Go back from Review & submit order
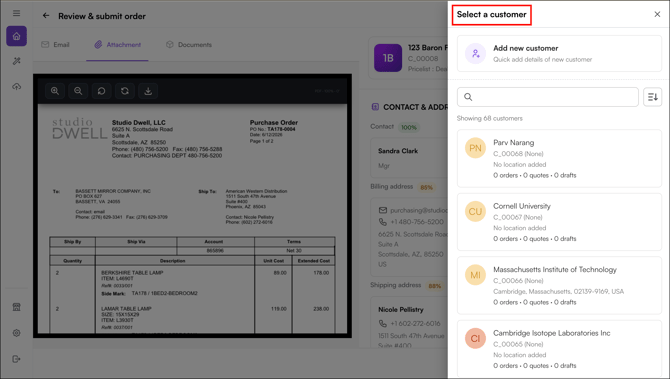Viewport: 670px width, 379px height. pyautogui.click(x=46, y=16)
